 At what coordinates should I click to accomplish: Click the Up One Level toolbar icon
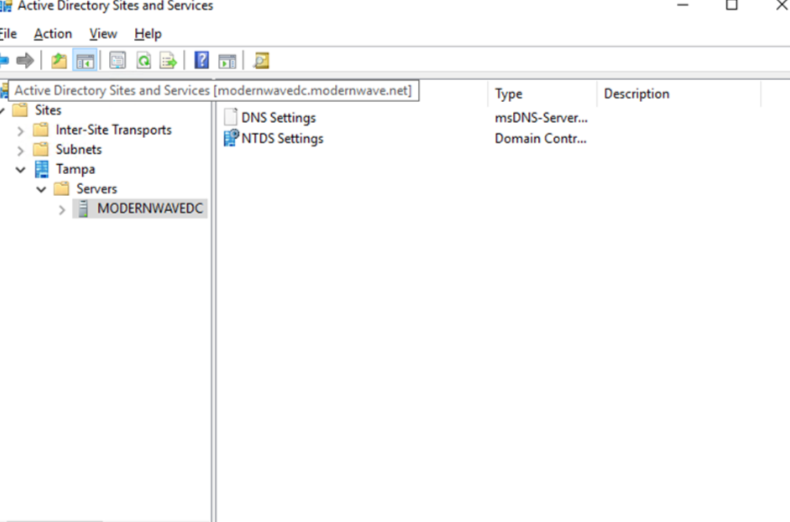tap(60, 61)
